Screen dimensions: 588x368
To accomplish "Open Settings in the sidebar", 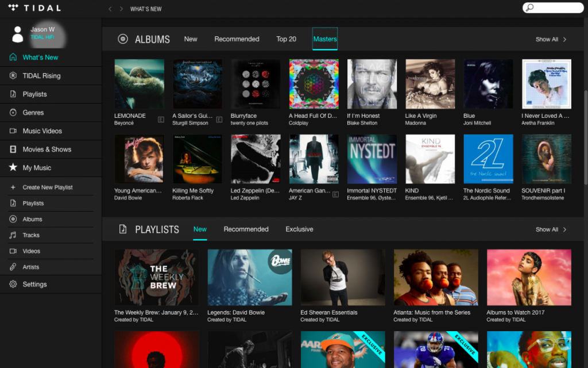I will tap(51, 284).
